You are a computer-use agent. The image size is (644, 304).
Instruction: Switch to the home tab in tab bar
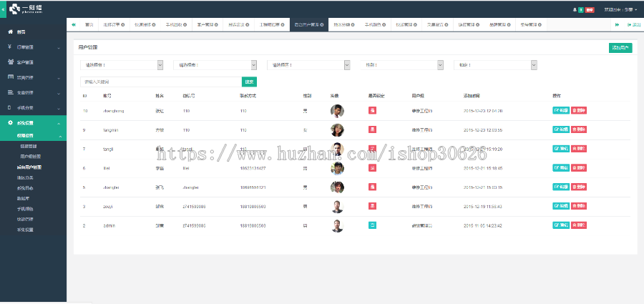(89, 24)
